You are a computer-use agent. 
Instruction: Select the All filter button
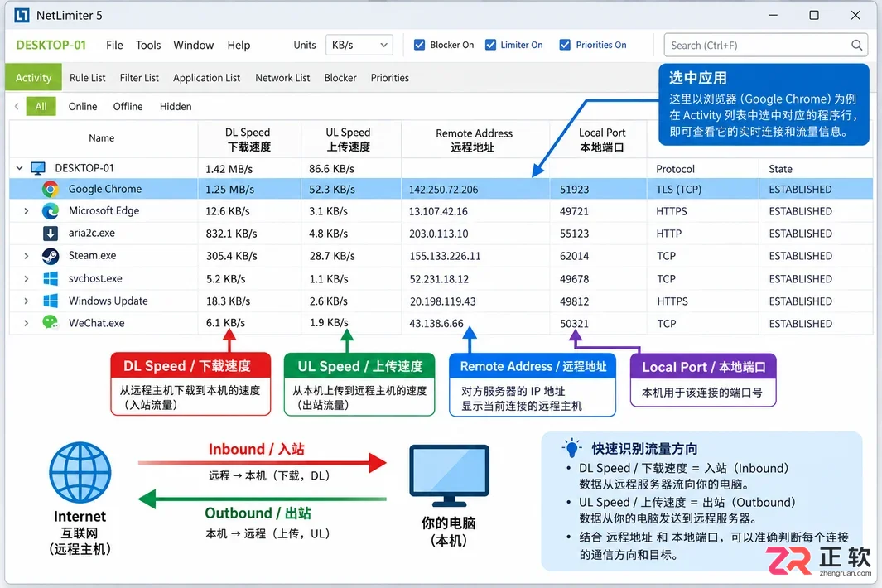41,106
